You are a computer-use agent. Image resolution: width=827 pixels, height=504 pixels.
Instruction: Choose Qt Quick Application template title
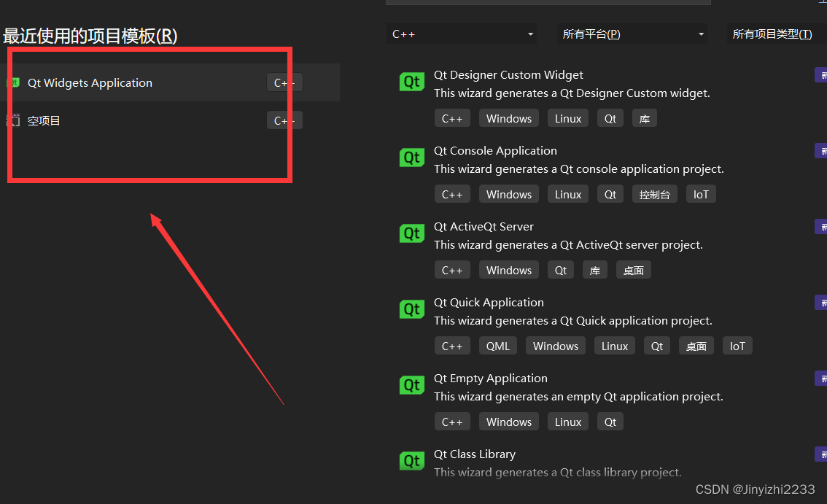[x=489, y=303]
